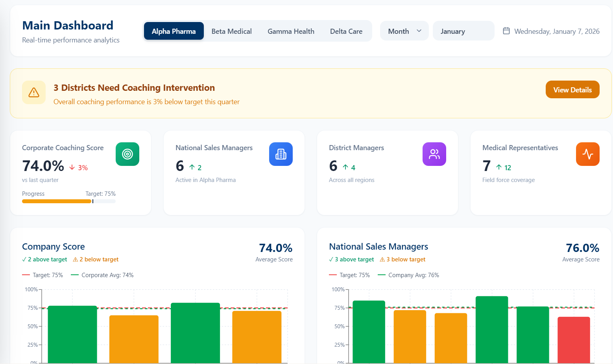The width and height of the screenshot is (613, 364).
Task: Click the warning triangle icon in alert banner
Action: point(34,92)
